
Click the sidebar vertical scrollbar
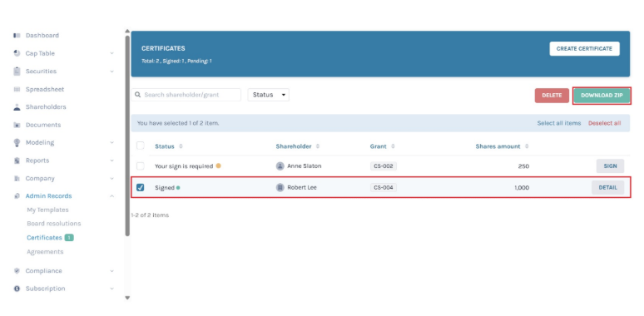tap(127, 136)
